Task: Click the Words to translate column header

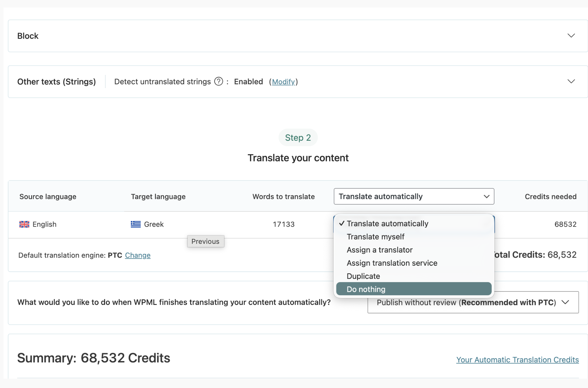Action: click(x=283, y=197)
